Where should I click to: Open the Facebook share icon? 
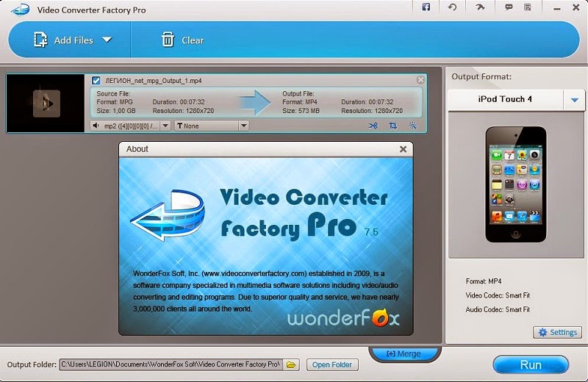coord(426,7)
